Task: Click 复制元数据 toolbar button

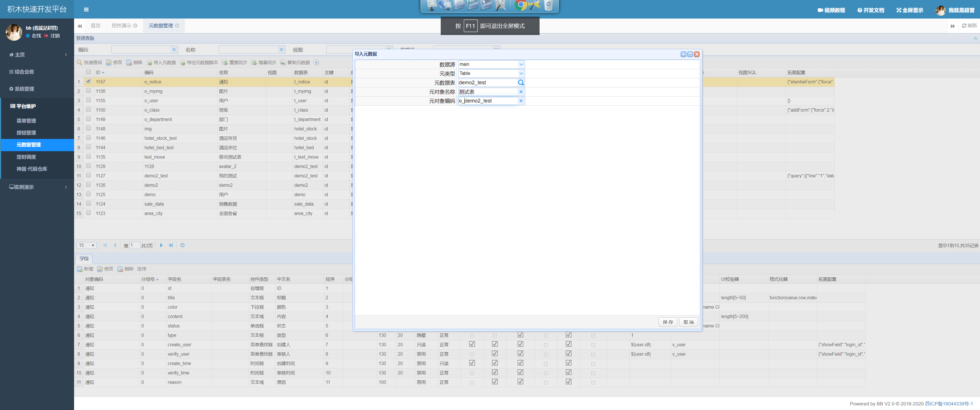Action: click(x=295, y=62)
